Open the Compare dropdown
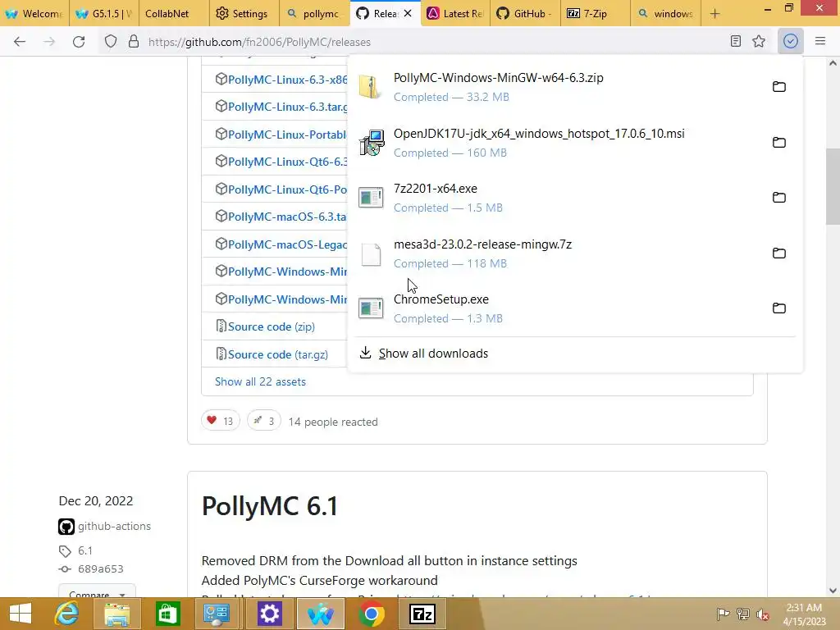This screenshot has width=840, height=630. (x=97, y=591)
